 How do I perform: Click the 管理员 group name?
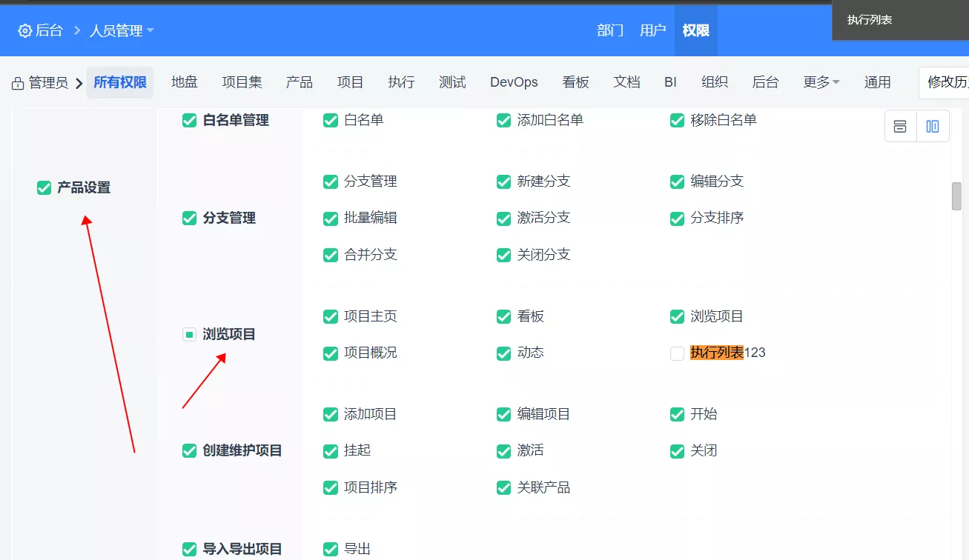(x=49, y=83)
